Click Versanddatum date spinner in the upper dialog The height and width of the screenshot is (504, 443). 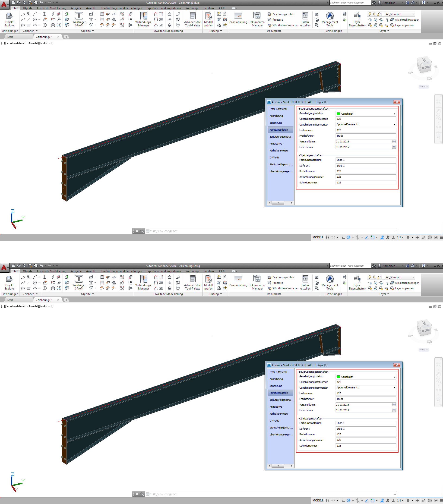[394, 142]
